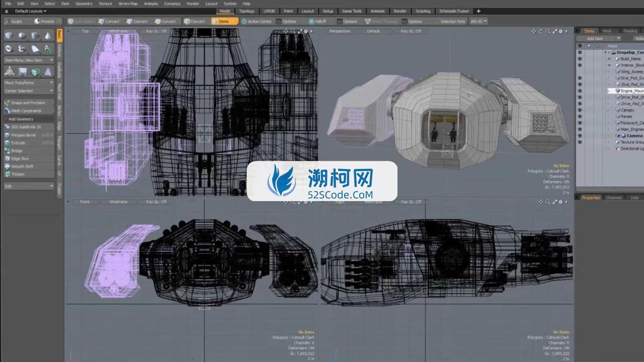Change Top viewport Wireframe shading option
The image size is (644, 362).
(x=119, y=31)
